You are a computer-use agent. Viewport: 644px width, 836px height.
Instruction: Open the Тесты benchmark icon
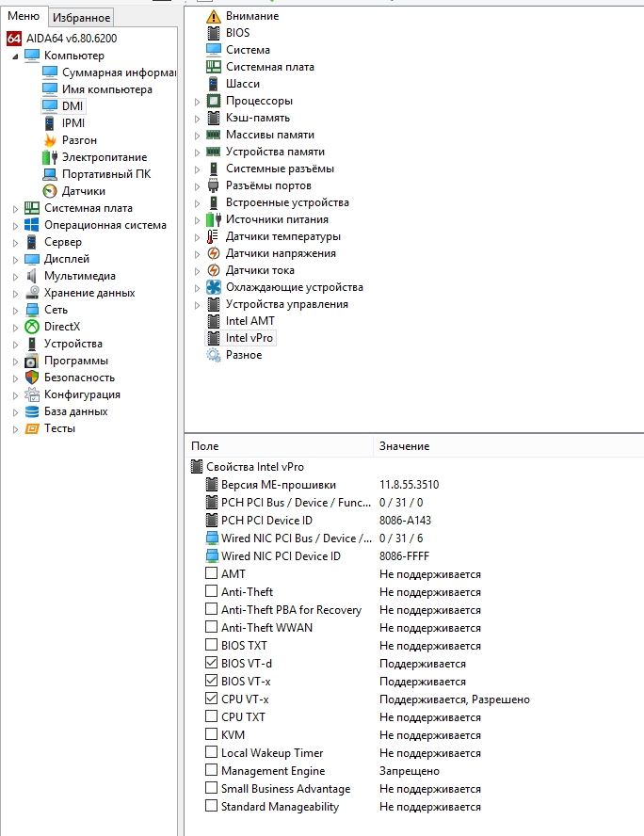click(32, 428)
